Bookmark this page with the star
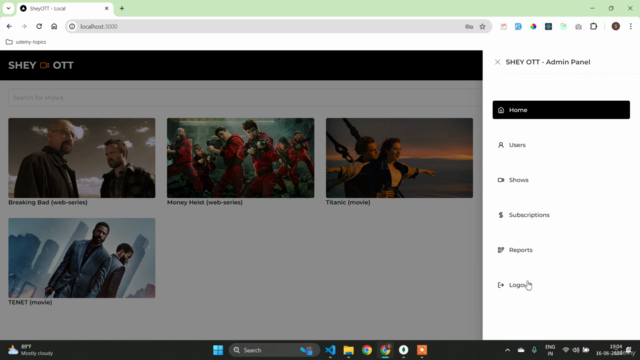The height and width of the screenshot is (360, 640). click(x=482, y=27)
